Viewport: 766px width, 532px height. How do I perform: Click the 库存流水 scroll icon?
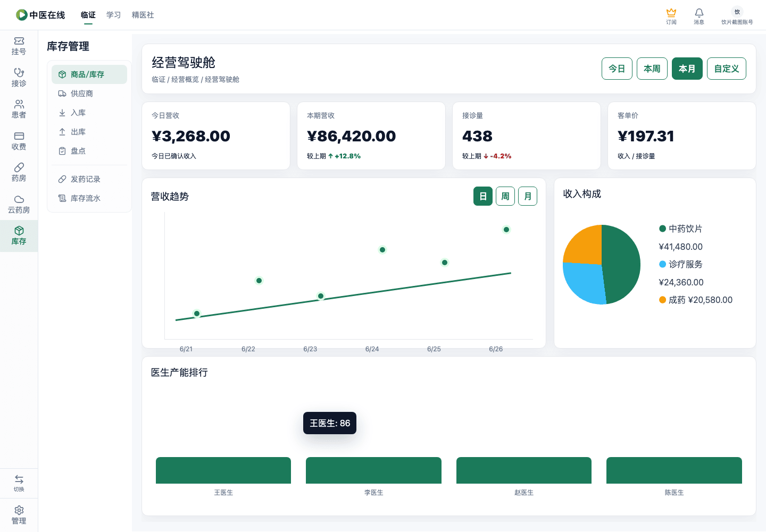click(x=62, y=198)
